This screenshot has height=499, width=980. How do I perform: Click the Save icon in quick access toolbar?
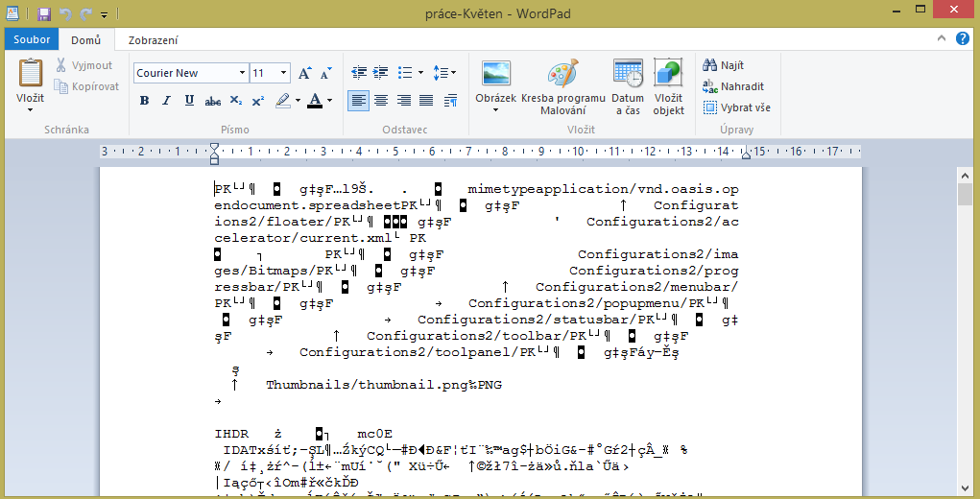pos(44,13)
